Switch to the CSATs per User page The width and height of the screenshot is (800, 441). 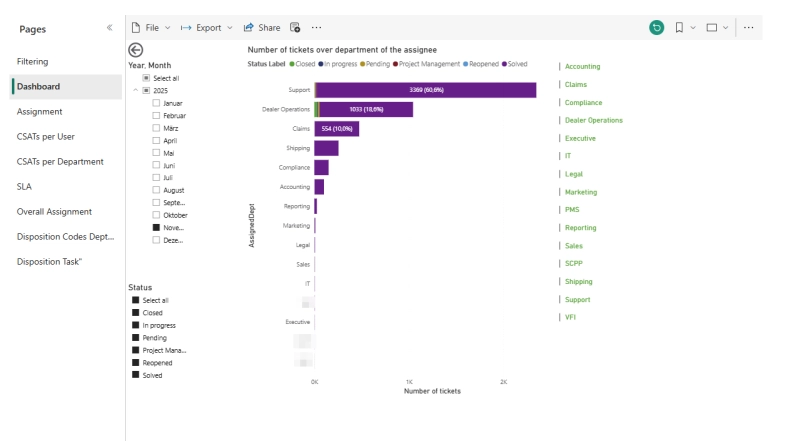pyautogui.click(x=46, y=137)
